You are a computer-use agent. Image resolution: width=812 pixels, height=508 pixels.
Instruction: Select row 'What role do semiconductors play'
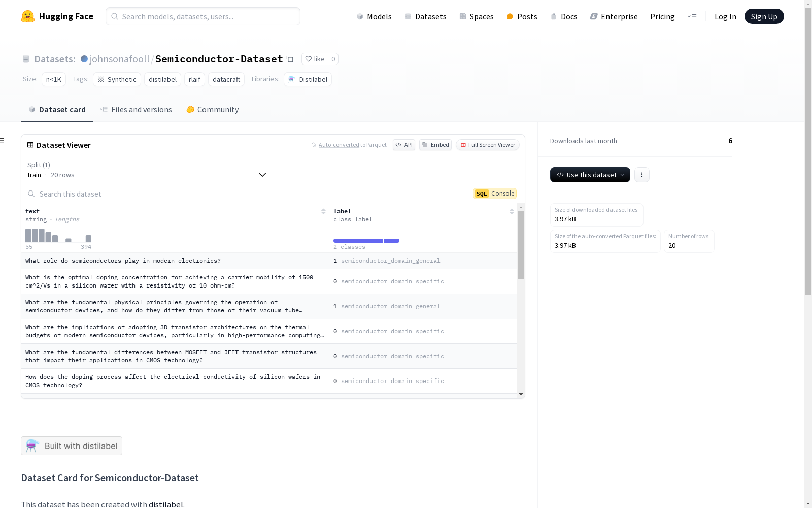point(269,261)
